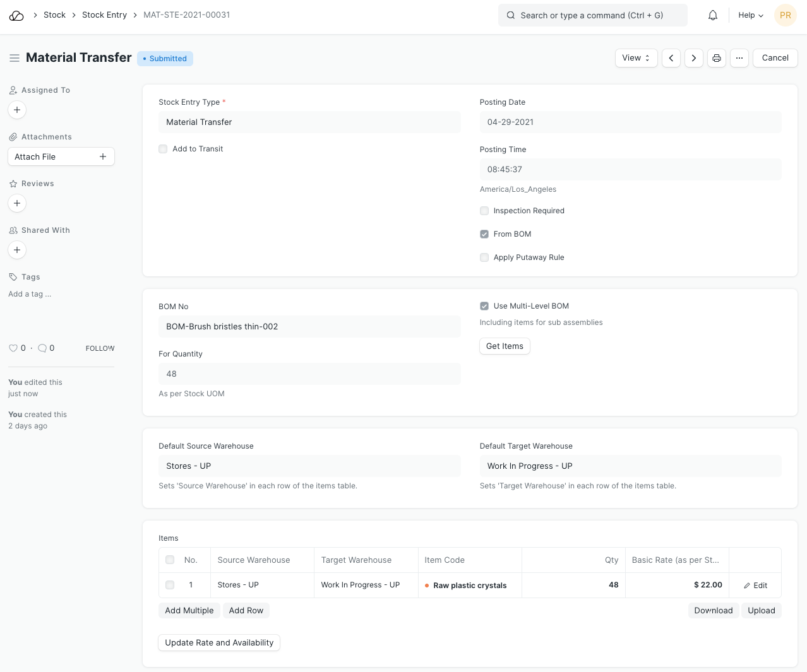Add a review with plus icon
This screenshot has width=807, height=672.
pyautogui.click(x=17, y=203)
